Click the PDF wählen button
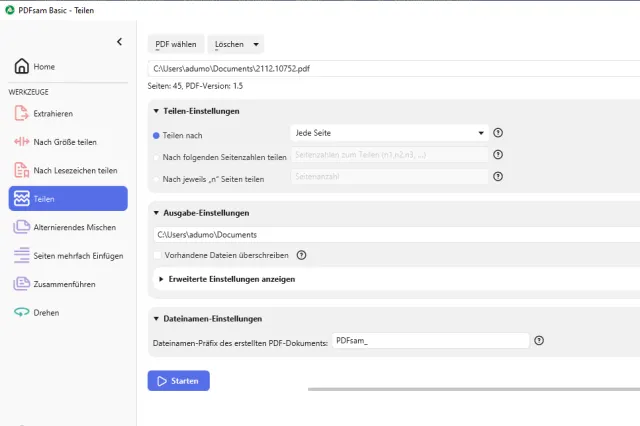 [176, 44]
